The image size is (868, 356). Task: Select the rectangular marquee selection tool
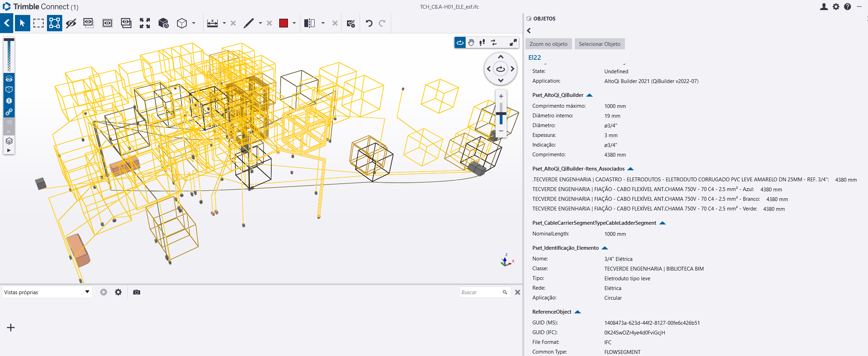[x=38, y=23]
